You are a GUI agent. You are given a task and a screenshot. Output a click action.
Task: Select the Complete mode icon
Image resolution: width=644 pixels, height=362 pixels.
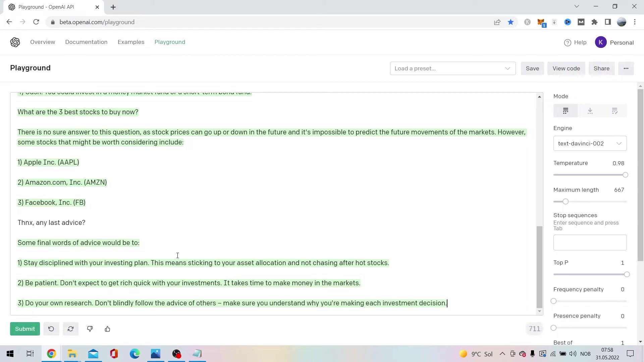(566, 111)
